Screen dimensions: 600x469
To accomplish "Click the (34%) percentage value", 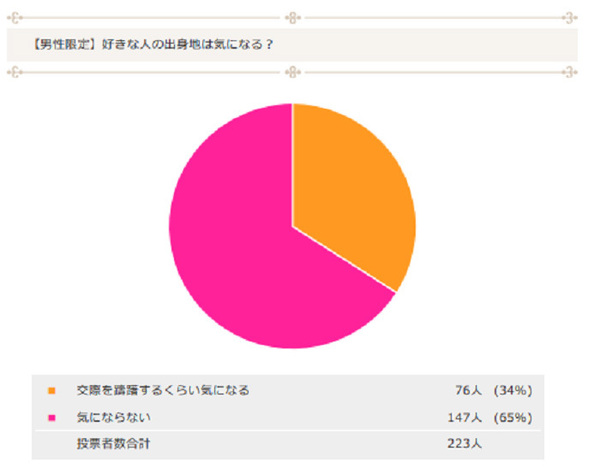I will [510, 390].
